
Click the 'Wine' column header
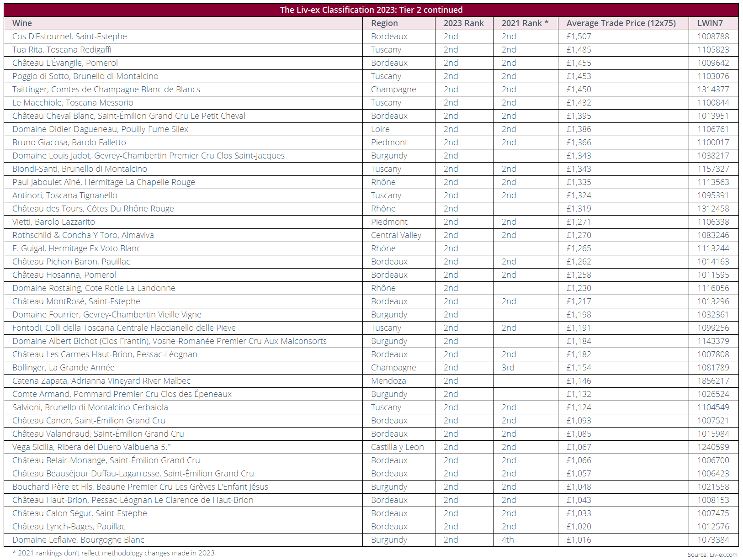click(22, 23)
